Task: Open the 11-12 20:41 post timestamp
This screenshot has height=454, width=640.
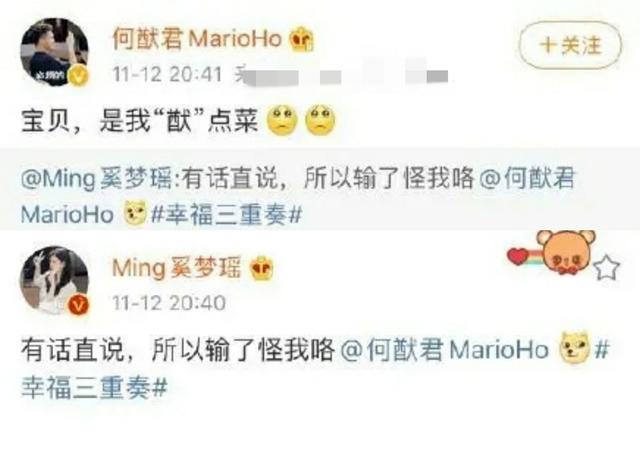Action: (167, 75)
